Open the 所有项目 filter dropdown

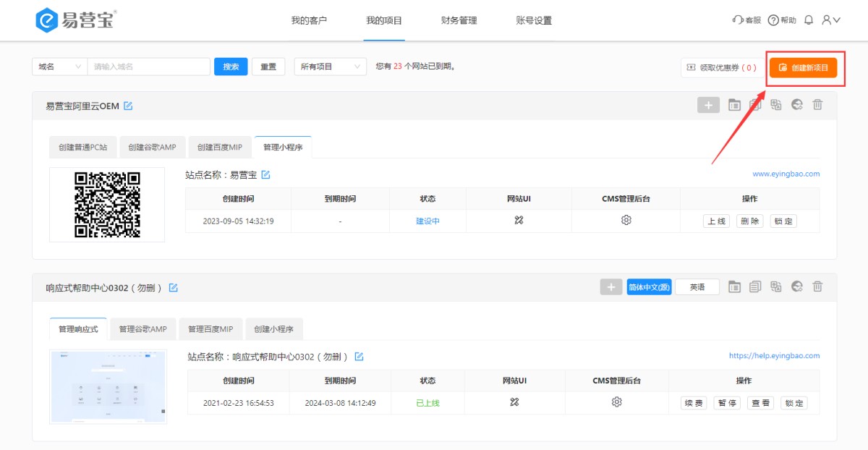click(329, 67)
